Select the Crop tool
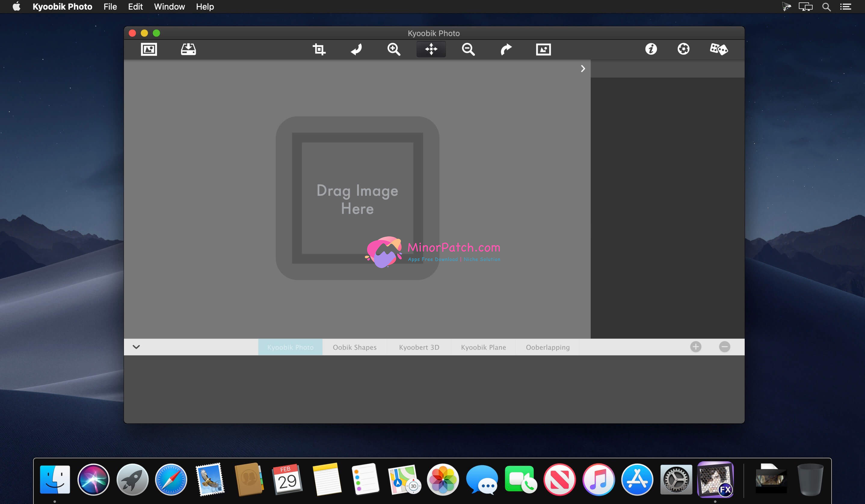This screenshot has height=504, width=865. 319,49
